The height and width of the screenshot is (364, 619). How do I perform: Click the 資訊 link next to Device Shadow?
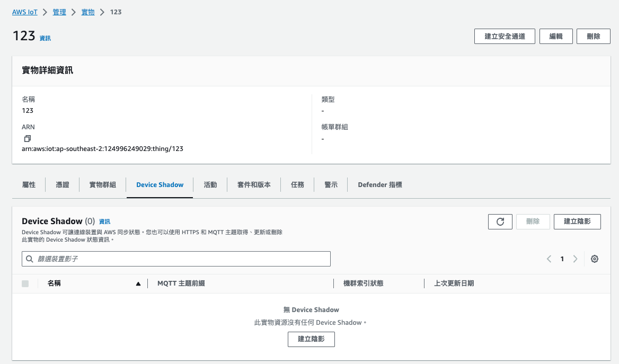pyautogui.click(x=104, y=221)
